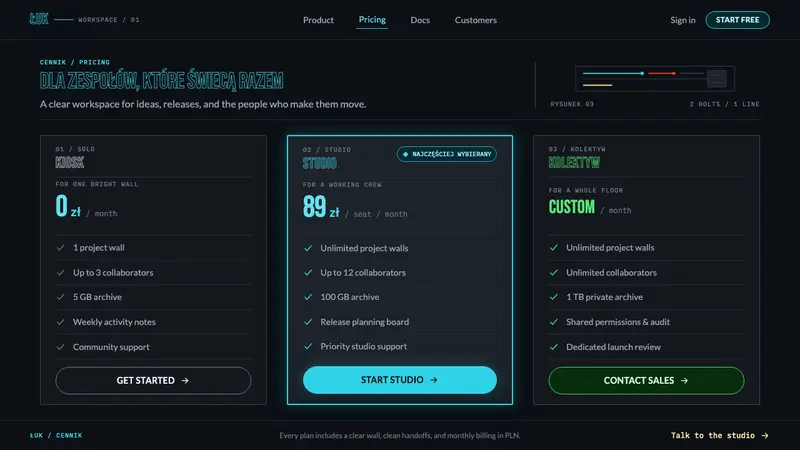Click the Studio Unlimited project walls checkmark

point(308,248)
